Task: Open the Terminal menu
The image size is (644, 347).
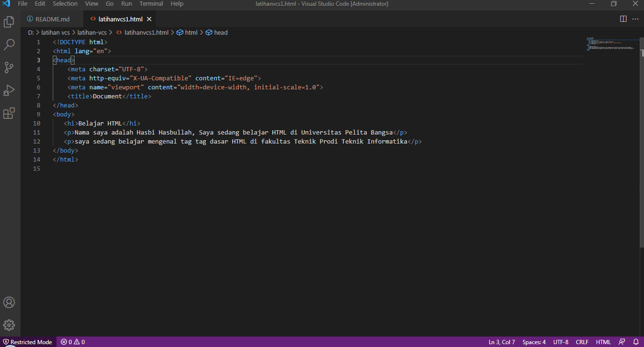Action: coord(151,4)
